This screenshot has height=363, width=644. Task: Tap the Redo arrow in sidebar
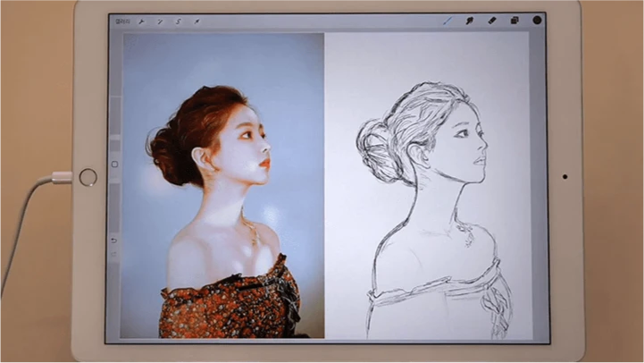tap(114, 255)
